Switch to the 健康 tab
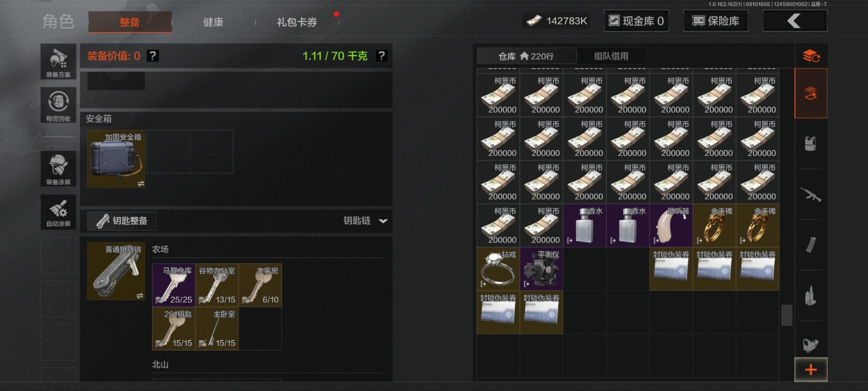868x391 pixels. pyautogui.click(x=213, y=22)
